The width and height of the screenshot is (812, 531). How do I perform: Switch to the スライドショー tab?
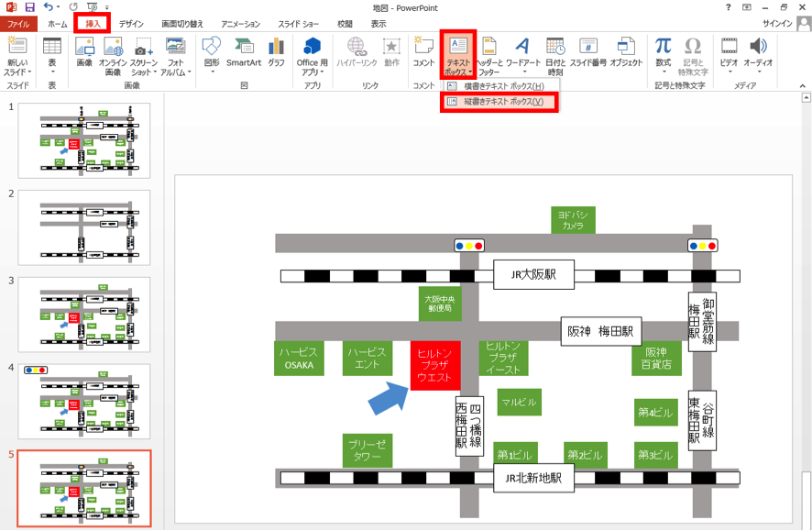click(298, 24)
